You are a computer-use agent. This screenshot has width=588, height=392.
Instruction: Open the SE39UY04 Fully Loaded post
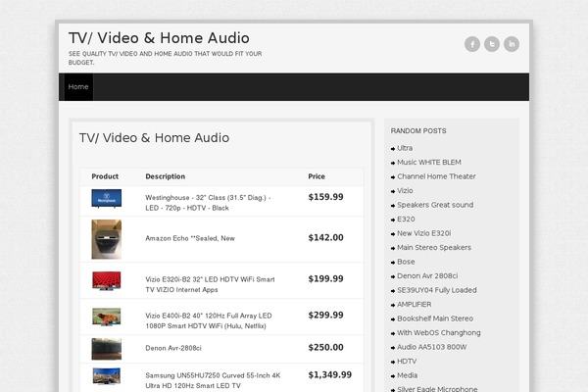click(x=437, y=290)
